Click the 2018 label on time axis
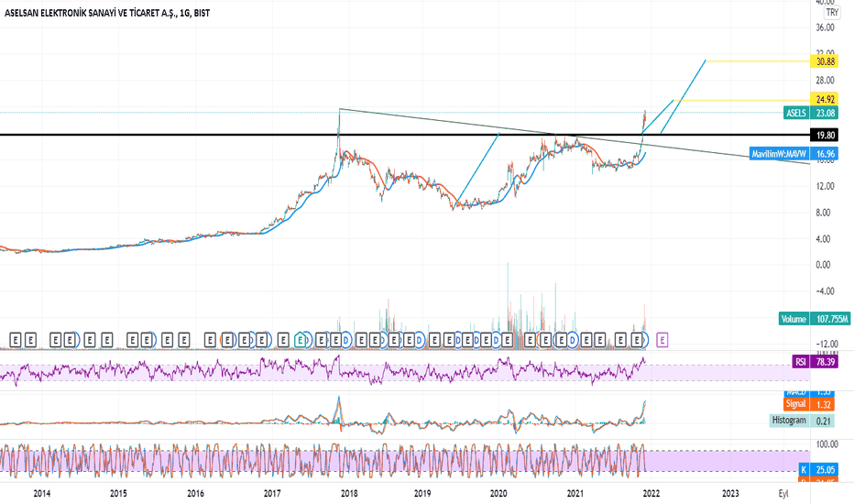The width and height of the screenshot is (854, 504). [349, 494]
